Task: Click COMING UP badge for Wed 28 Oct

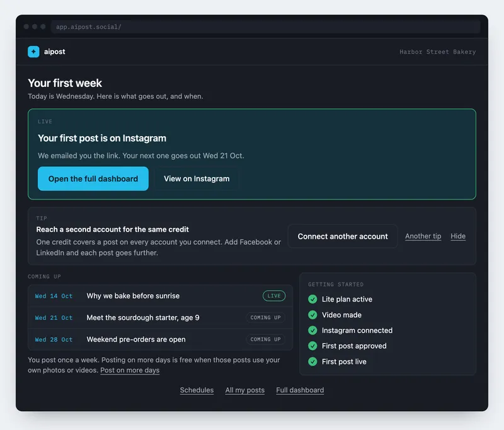Action: (x=265, y=339)
